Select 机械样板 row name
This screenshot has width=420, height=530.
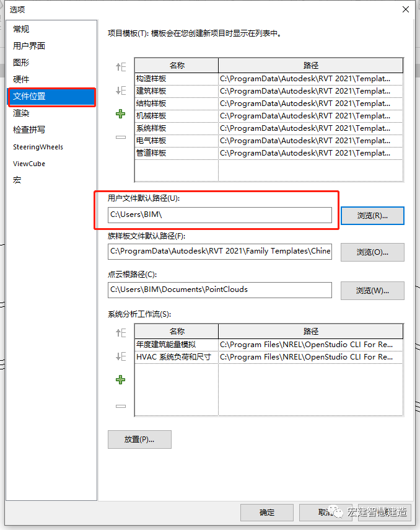pos(177,116)
